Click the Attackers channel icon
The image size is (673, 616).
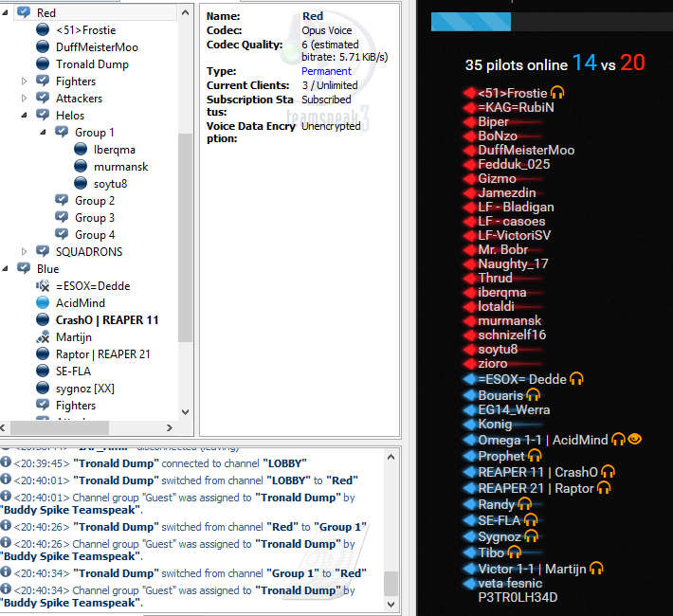coord(43,98)
